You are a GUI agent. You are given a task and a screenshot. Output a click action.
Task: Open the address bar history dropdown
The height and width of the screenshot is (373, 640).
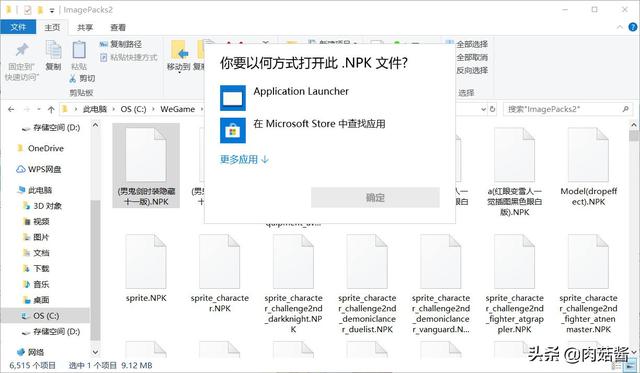coord(483,109)
